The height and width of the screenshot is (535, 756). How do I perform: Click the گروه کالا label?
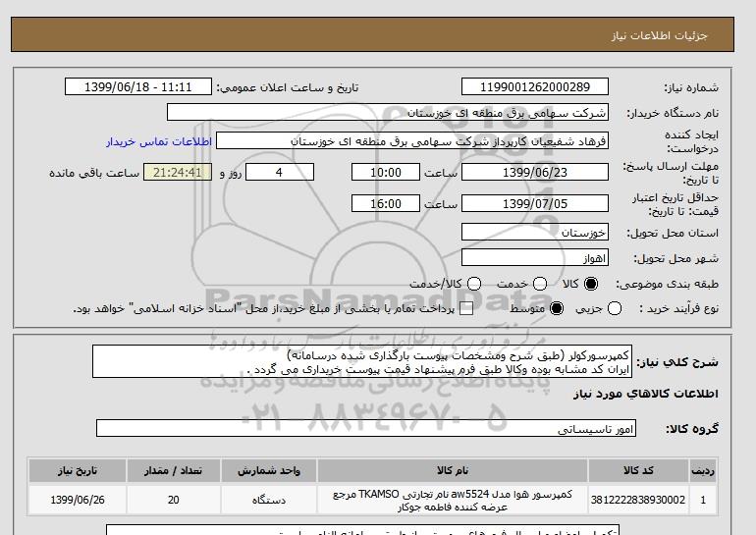pos(692,428)
